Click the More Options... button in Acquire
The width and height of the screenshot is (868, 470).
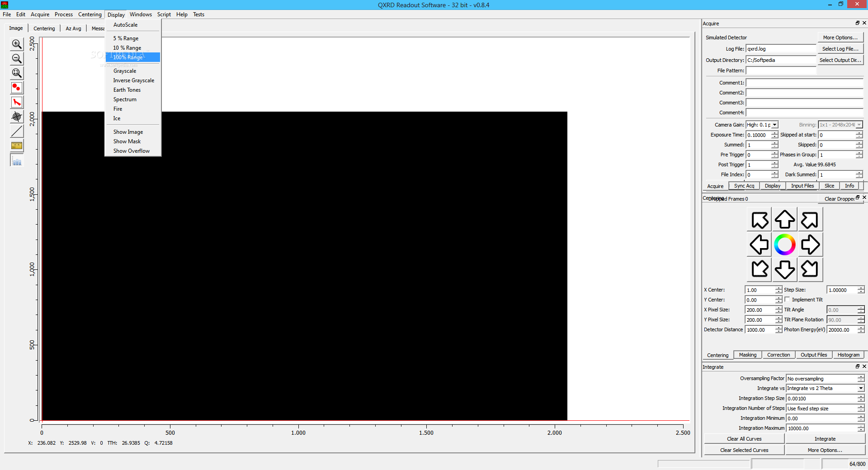(x=840, y=38)
